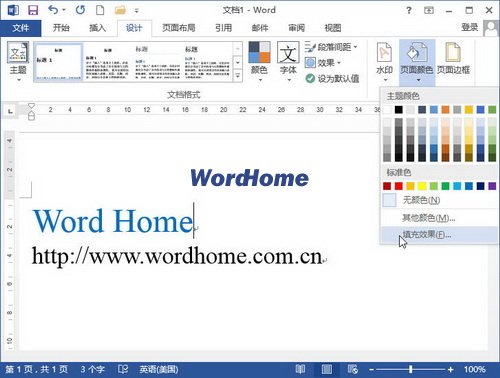Choose the first document format thumbnail

click(x=59, y=62)
